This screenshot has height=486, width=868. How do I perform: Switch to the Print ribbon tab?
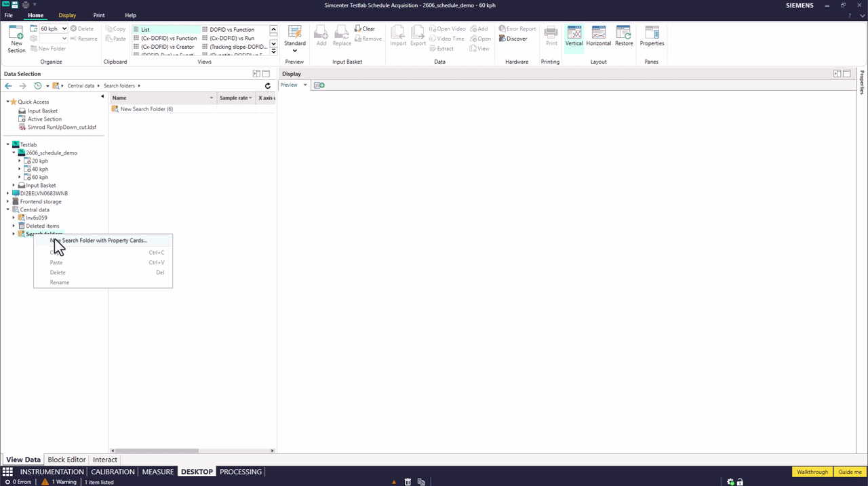99,15
